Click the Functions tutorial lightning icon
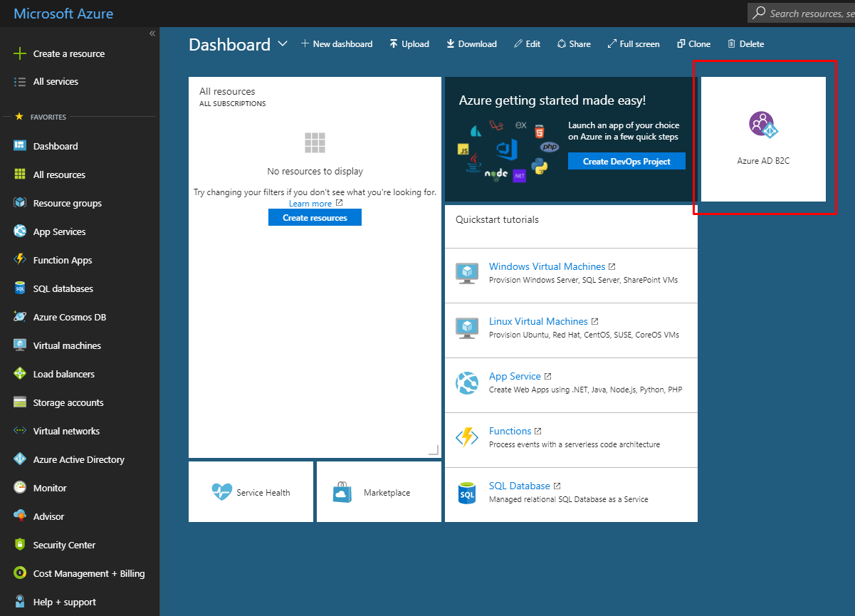This screenshot has width=855, height=616. pyautogui.click(x=467, y=437)
